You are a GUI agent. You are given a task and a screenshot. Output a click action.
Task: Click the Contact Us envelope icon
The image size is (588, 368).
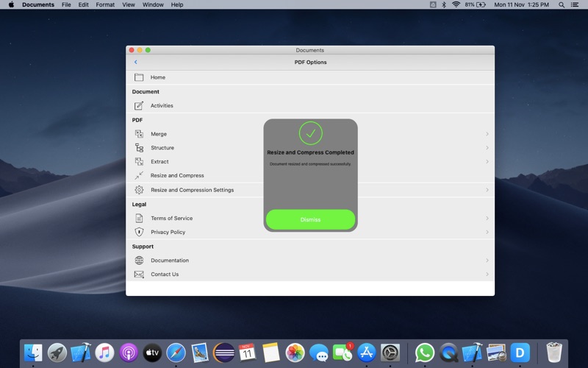pos(139,274)
